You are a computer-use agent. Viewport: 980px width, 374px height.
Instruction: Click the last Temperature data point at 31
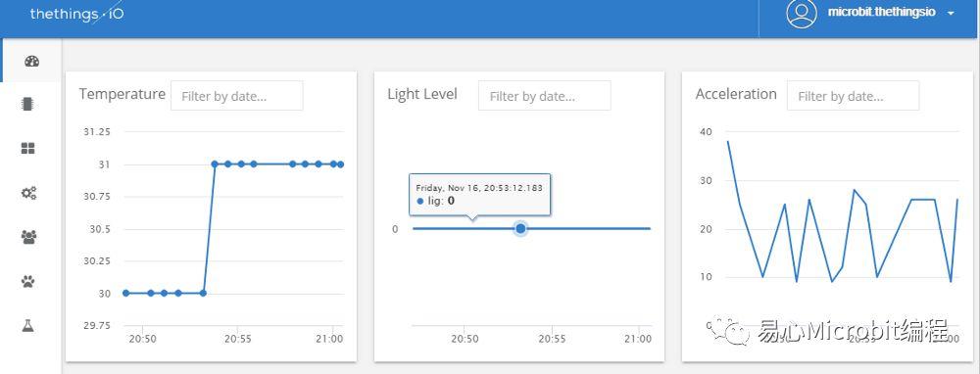point(341,164)
